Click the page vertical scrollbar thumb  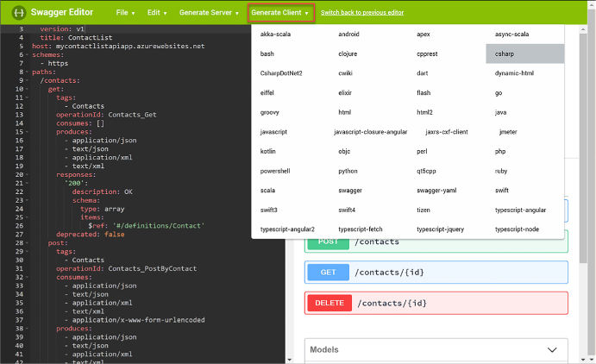pyautogui.click(x=583, y=148)
